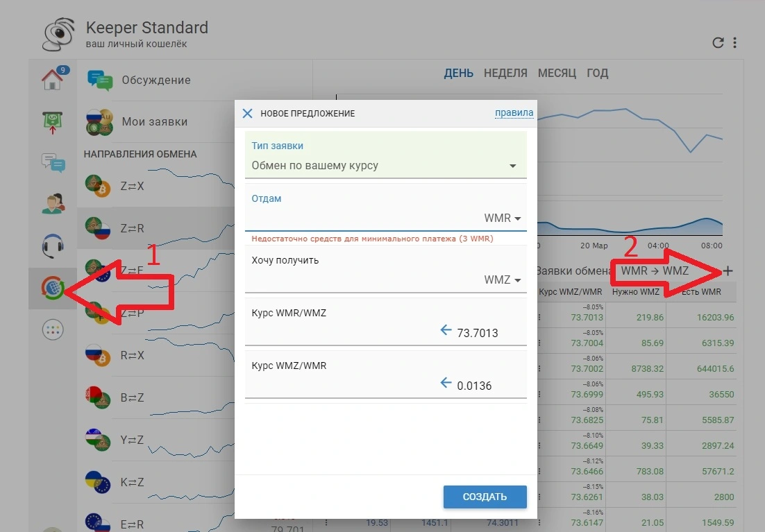
Task: Open the Тип заявки dropdown
Action: [385, 155]
